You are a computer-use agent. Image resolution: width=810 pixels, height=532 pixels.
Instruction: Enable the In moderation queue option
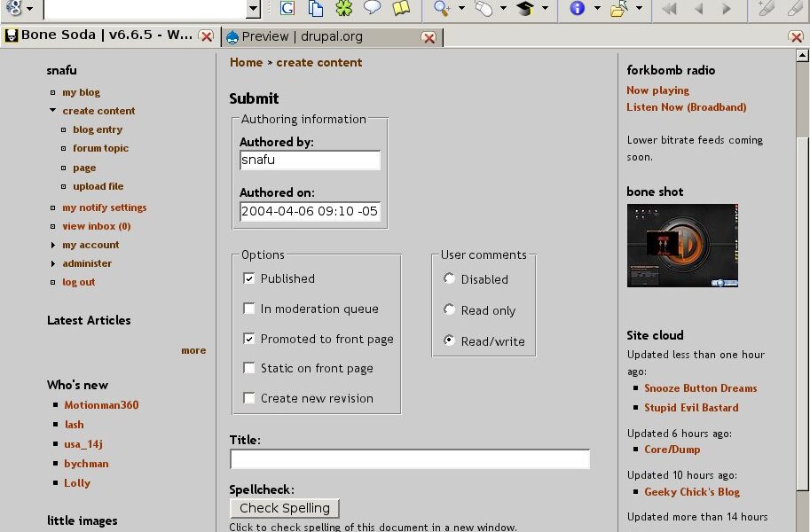249,309
